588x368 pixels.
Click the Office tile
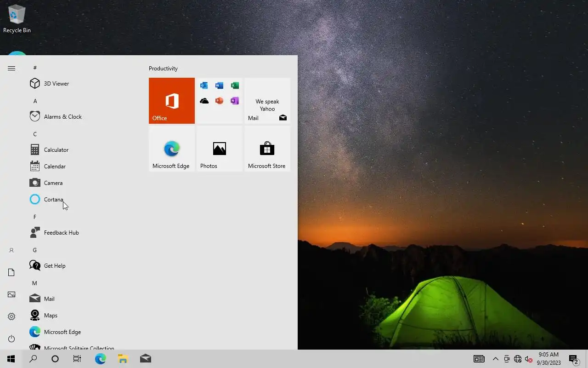tap(172, 101)
